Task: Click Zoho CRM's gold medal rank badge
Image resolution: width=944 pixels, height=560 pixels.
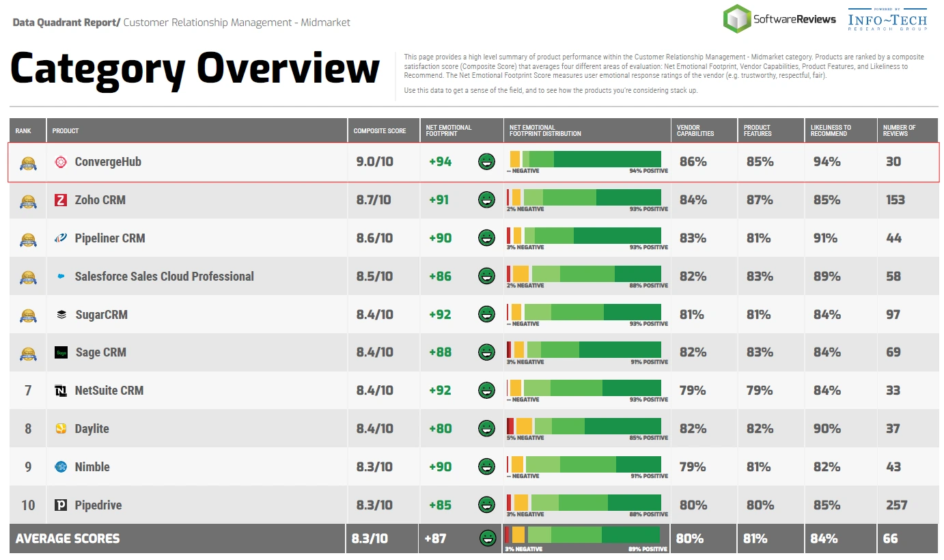Action: pos(28,201)
